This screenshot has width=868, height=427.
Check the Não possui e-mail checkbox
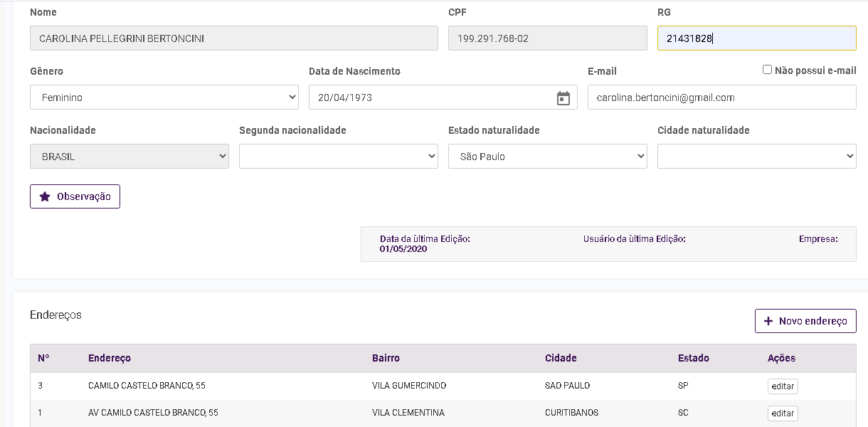(x=767, y=70)
